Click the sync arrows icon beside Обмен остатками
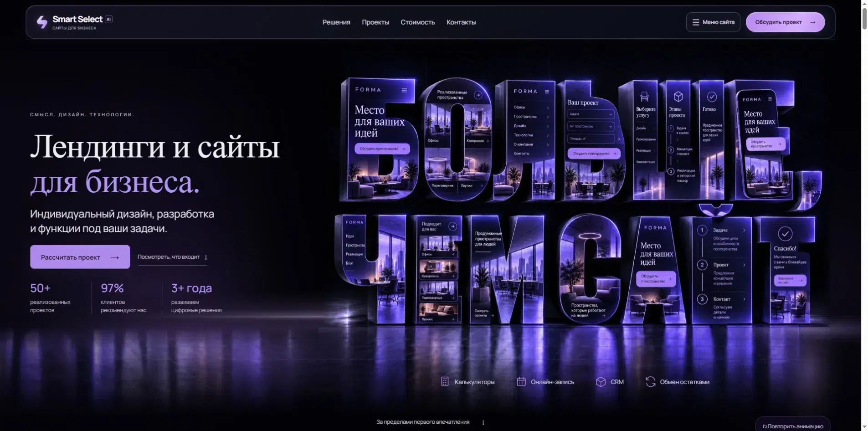 [650, 382]
